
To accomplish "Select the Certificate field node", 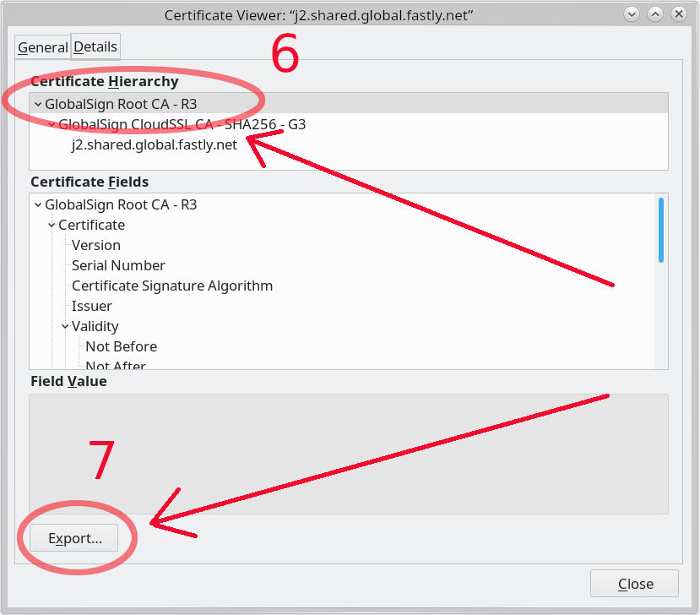I will pyautogui.click(x=91, y=225).
